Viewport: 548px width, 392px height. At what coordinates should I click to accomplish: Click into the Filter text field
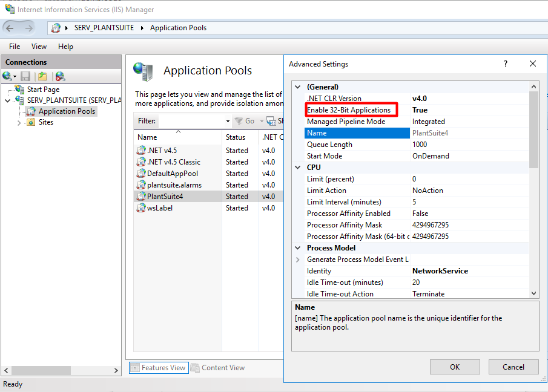[191, 121]
